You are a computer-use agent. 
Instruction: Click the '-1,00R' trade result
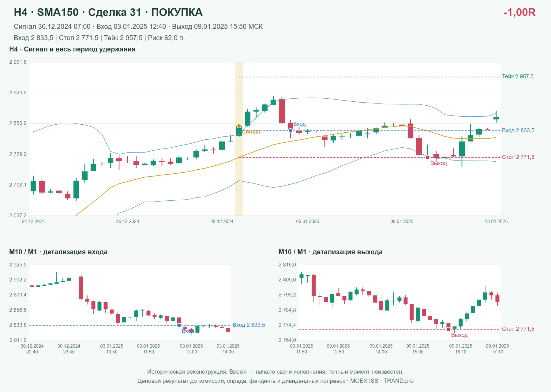(x=519, y=12)
